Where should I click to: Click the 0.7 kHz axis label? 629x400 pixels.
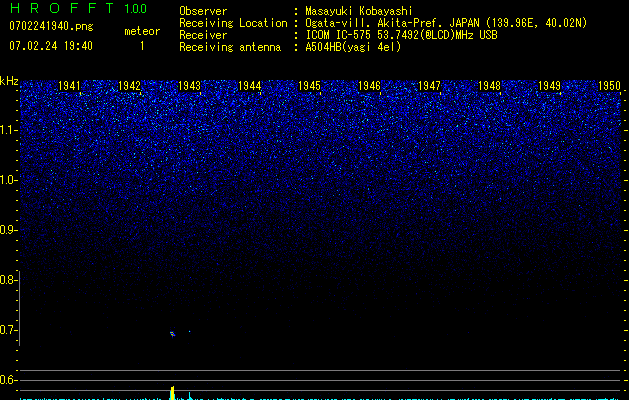(x=9, y=330)
